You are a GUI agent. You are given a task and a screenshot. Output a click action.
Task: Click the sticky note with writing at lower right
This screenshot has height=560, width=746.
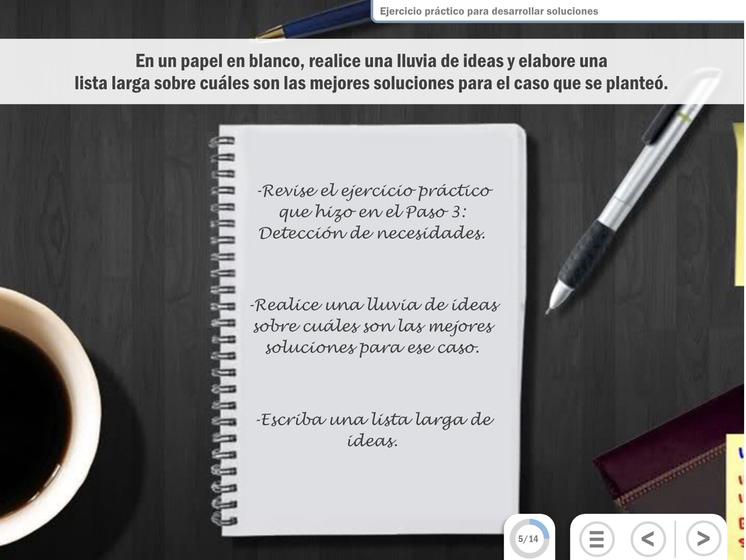click(736, 491)
